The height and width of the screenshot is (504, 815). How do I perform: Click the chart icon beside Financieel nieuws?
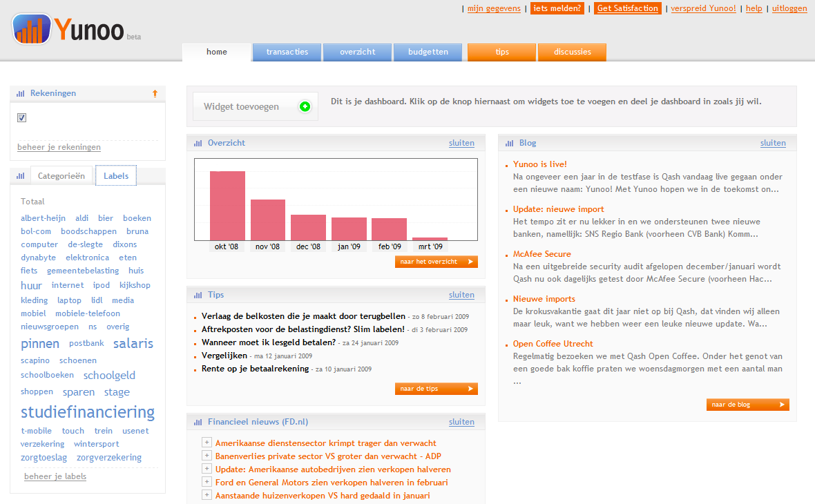pos(198,422)
